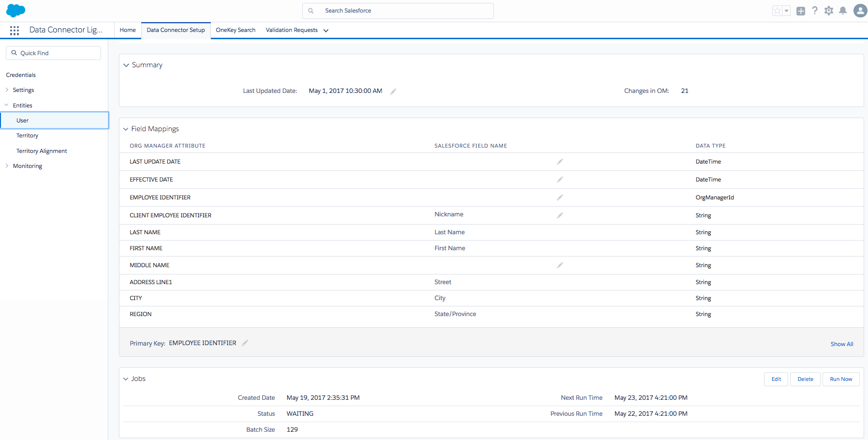Switch to the OneKey Search tab
The height and width of the screenshot is (440, 868).
235,30
